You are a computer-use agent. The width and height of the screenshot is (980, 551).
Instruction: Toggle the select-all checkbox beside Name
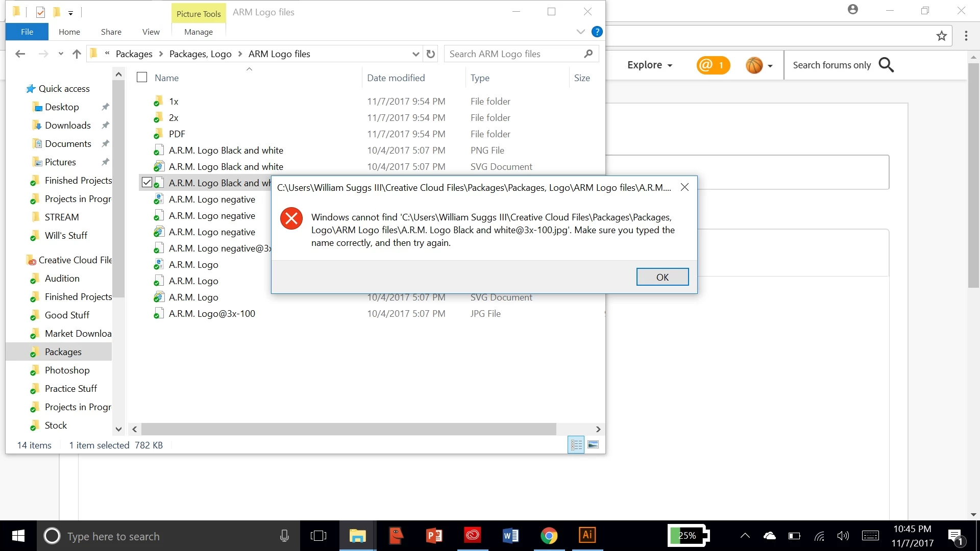tap(142, 78)
